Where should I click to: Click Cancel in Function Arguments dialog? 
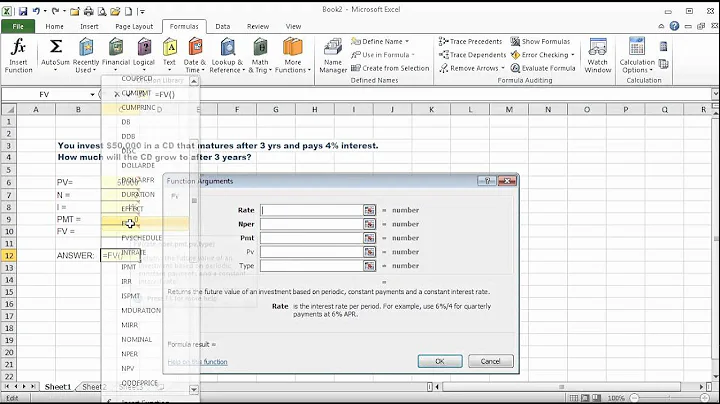coord(490,361)
